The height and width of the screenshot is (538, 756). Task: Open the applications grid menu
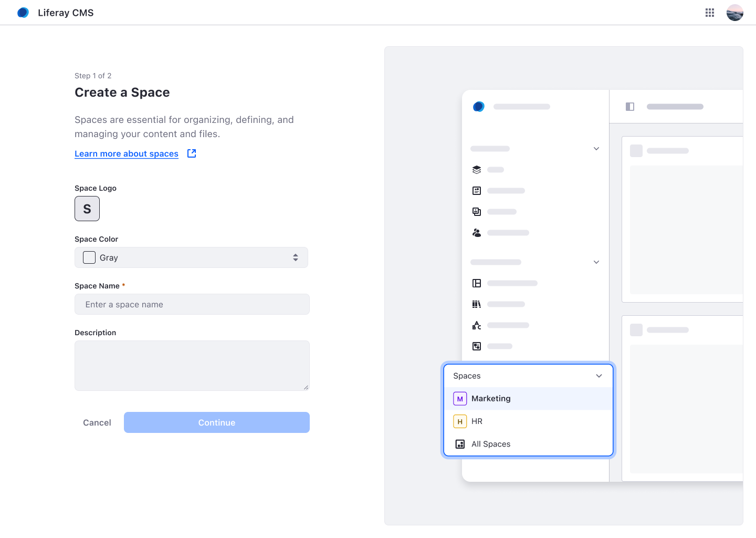(710, 13)
